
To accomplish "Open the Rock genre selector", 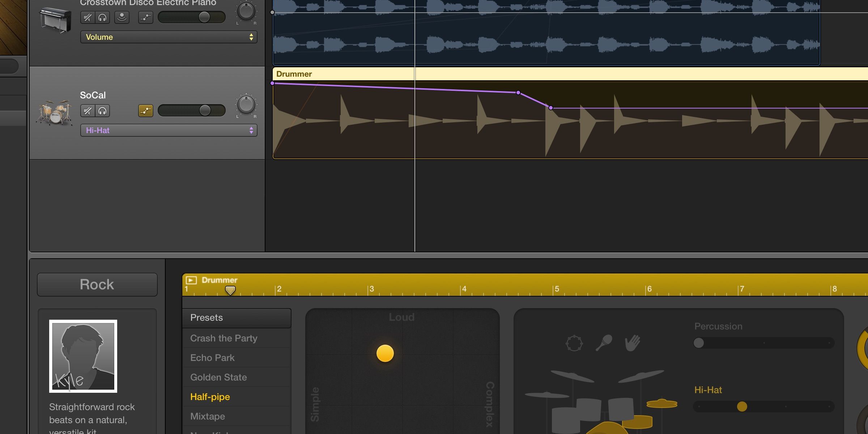I will pos(97,284).
